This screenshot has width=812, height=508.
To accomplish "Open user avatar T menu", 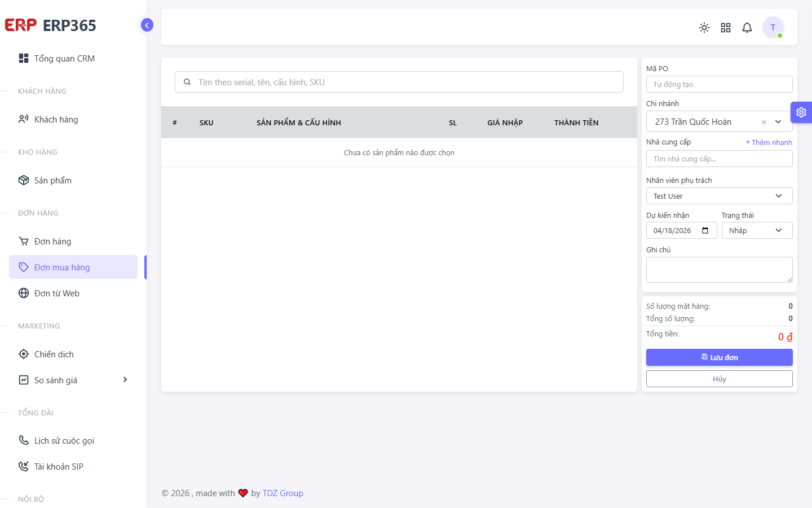I will coord(773,27).
